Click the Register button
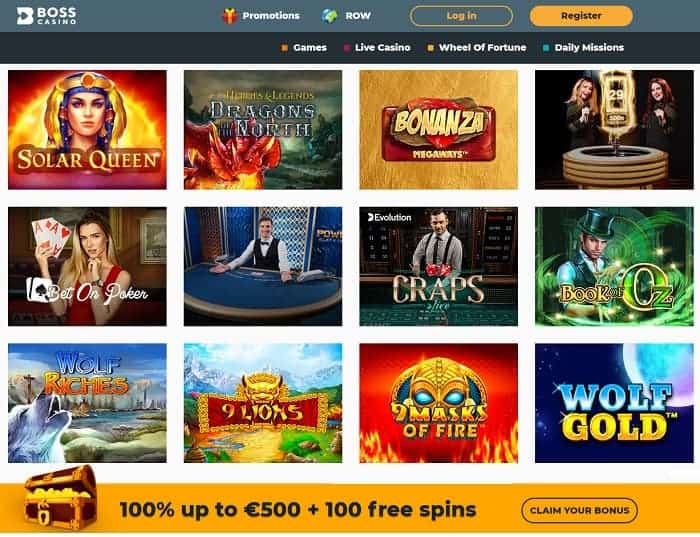The height and width of the screenshot is (537, 700). coord(581,16)
